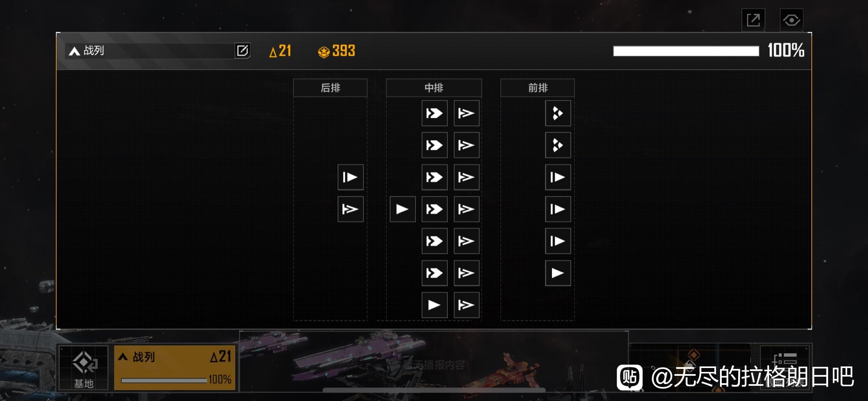Open the share export icon
This screenshot has height=401, width=868.
click(753, 20)
